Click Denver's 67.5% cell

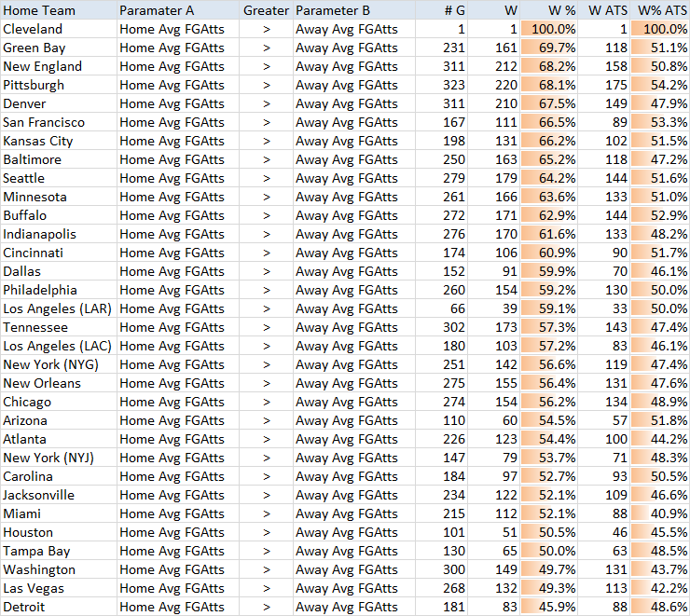click(548, 103)
